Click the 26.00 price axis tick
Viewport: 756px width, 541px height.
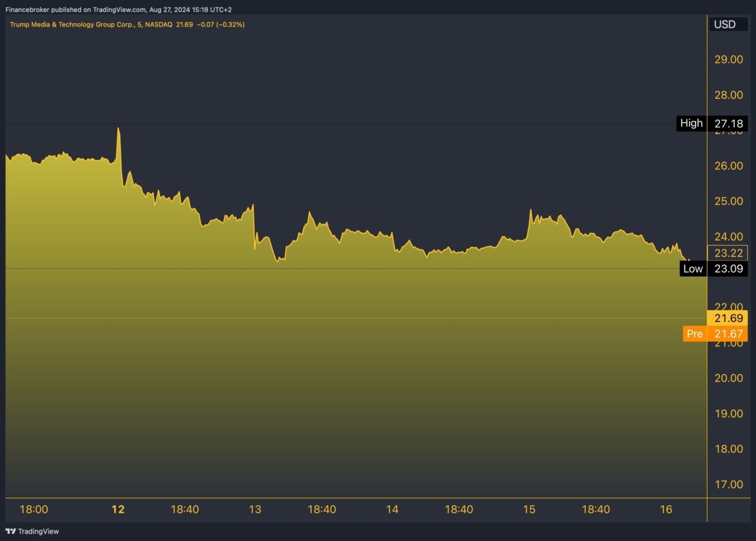728,165
